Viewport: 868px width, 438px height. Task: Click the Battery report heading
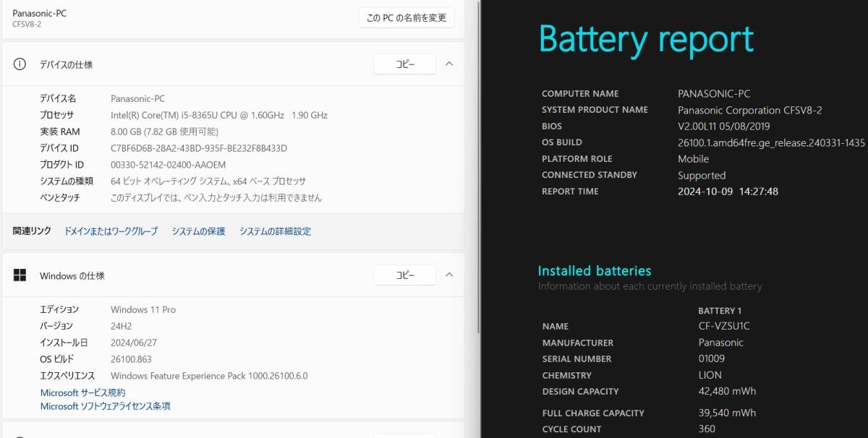point(647,39)
